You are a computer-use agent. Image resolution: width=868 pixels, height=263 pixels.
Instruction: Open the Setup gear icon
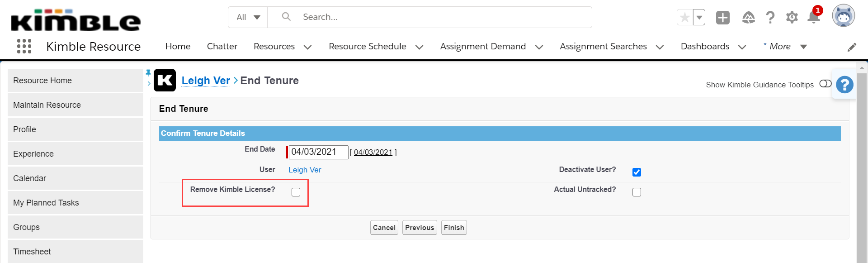pos(792,18)
